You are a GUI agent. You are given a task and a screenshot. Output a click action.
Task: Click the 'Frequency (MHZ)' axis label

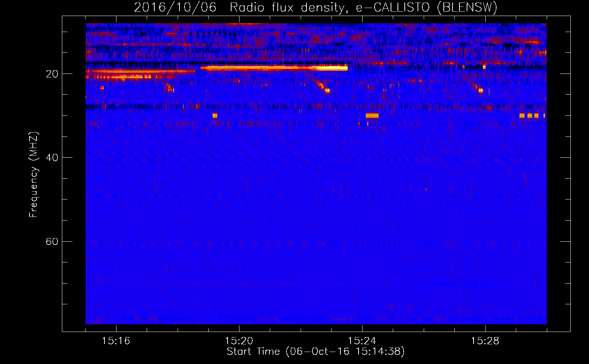33,175
